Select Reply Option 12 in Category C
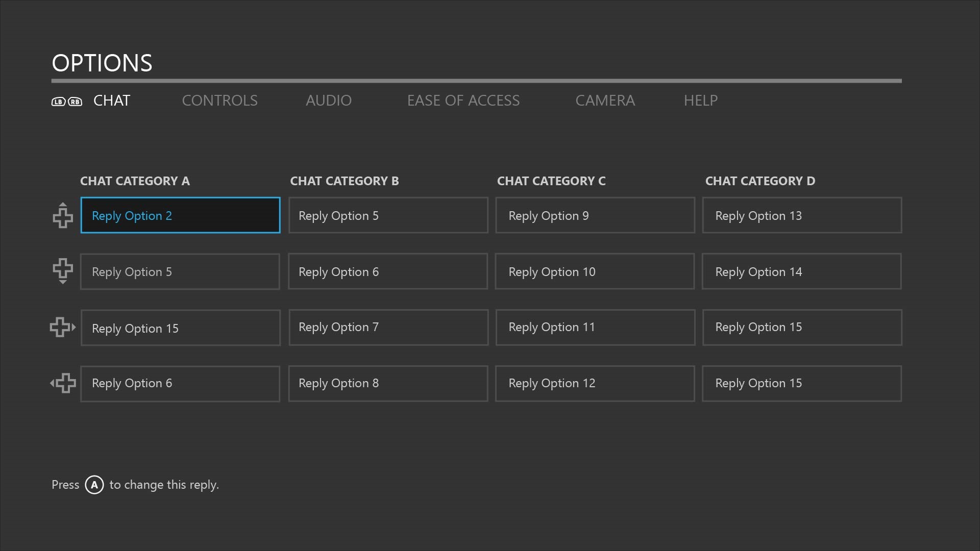The width and height of the screenshot is (980, 551). [595, 383]
